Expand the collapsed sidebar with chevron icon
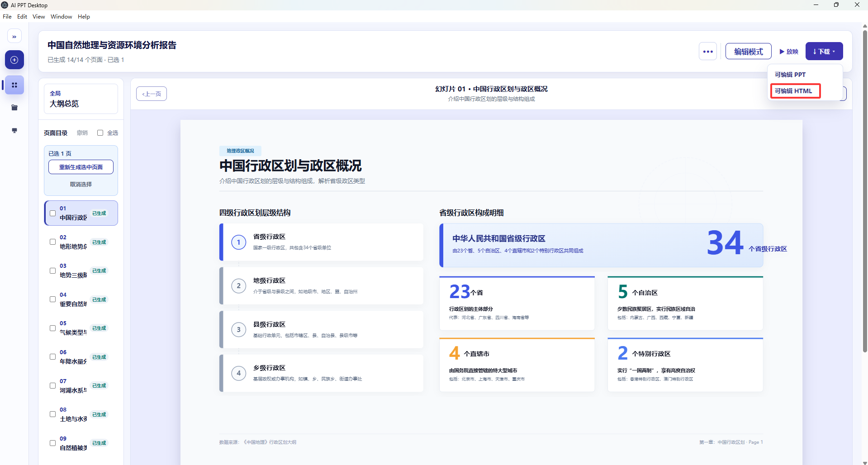Viewport: 868px width, 465px height. click(x=14, y=37)
